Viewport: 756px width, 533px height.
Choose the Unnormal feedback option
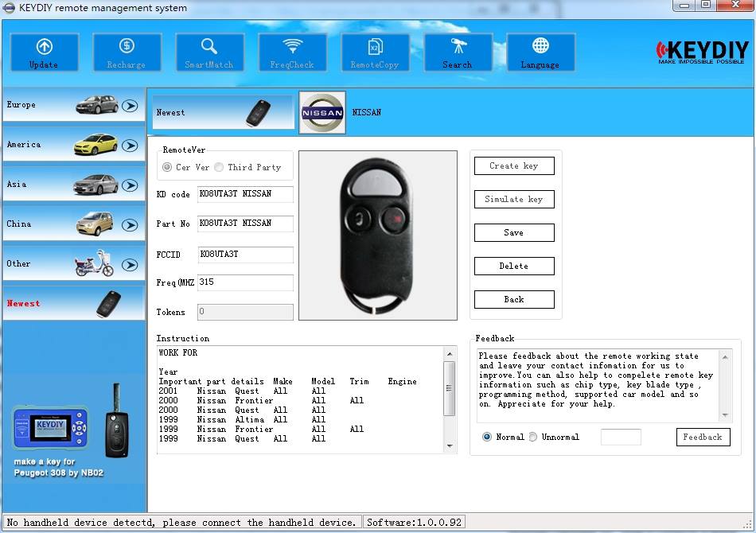click(x=532, y=437)
